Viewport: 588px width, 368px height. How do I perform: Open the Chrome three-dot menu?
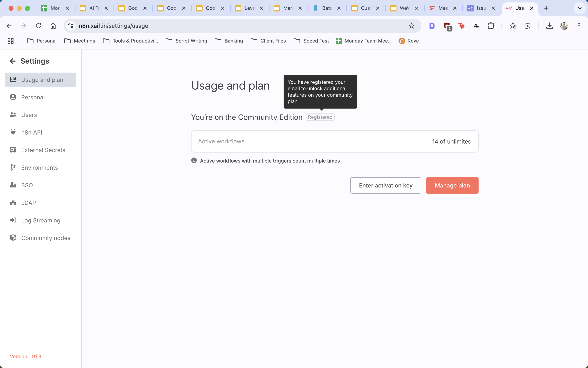579,26
